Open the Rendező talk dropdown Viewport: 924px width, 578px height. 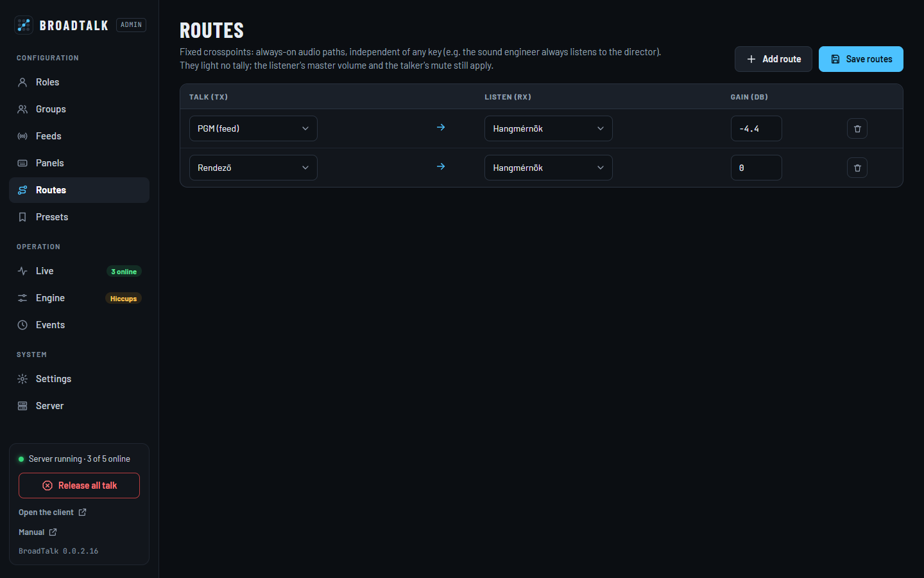[x=253, y=168]
